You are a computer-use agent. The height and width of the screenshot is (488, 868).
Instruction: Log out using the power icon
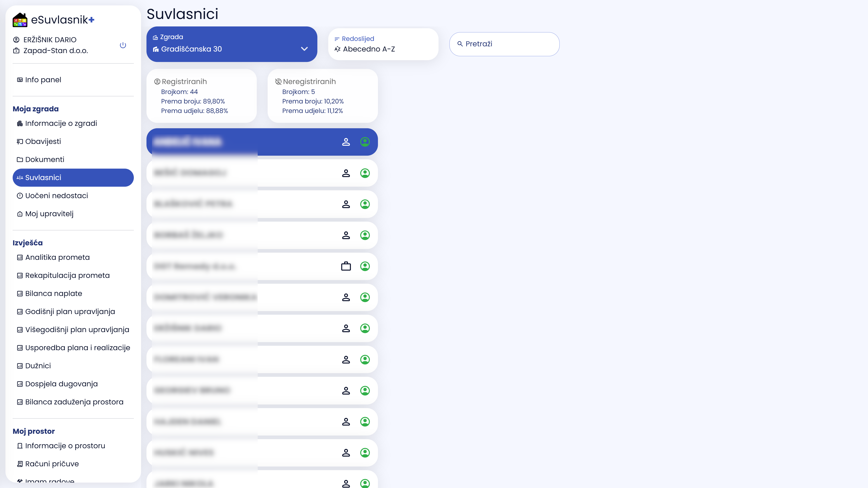pyautogui.click(x=123, y=45)
